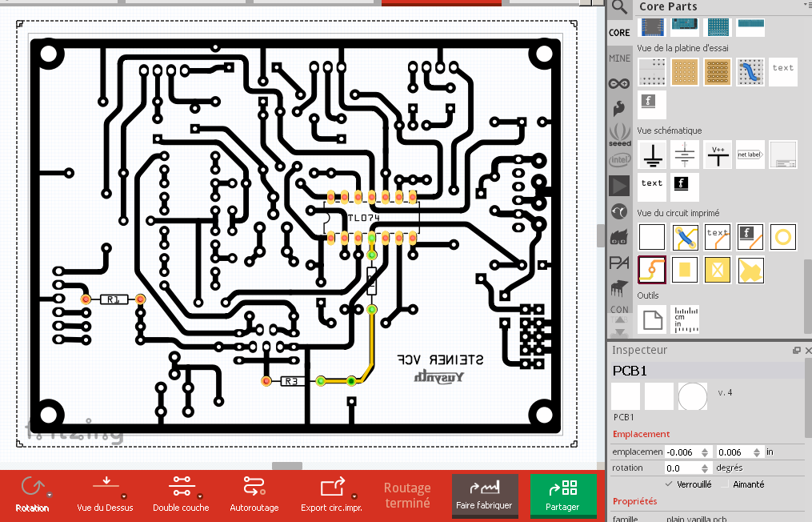Click the rotation degrees spinner arrows
Viewport: 812px width, 522px height.
[x=705, y=468]
